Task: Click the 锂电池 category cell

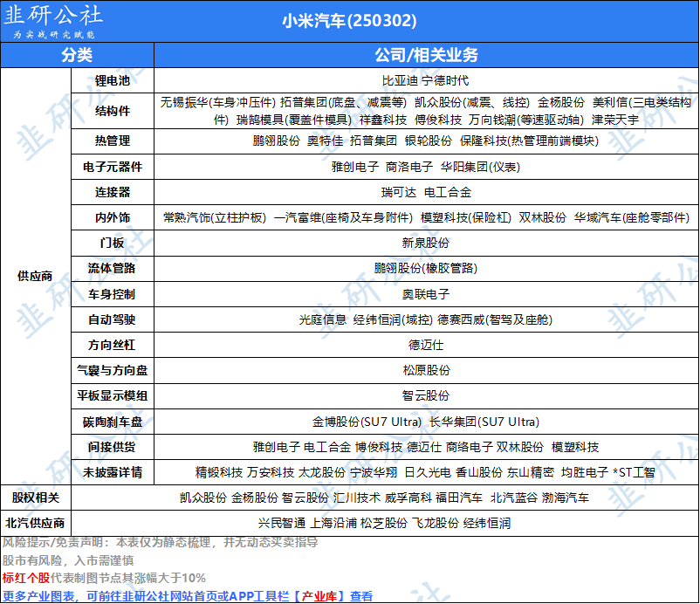Action: (x=112, y=79)
